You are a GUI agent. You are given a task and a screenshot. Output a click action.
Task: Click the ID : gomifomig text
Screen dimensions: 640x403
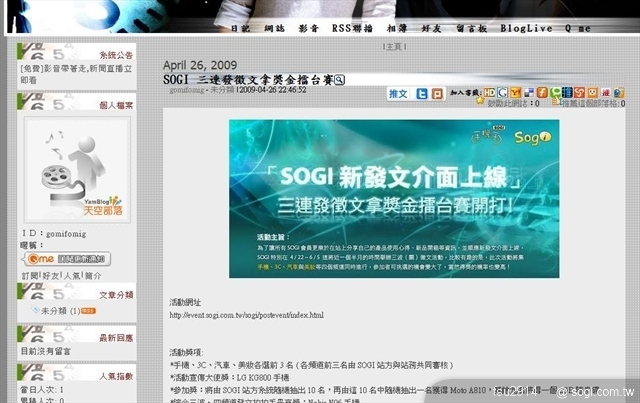click(x=54, y=234)
